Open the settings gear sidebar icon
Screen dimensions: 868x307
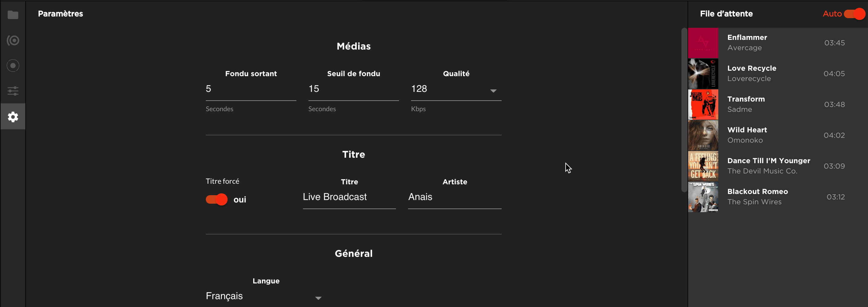13,117
